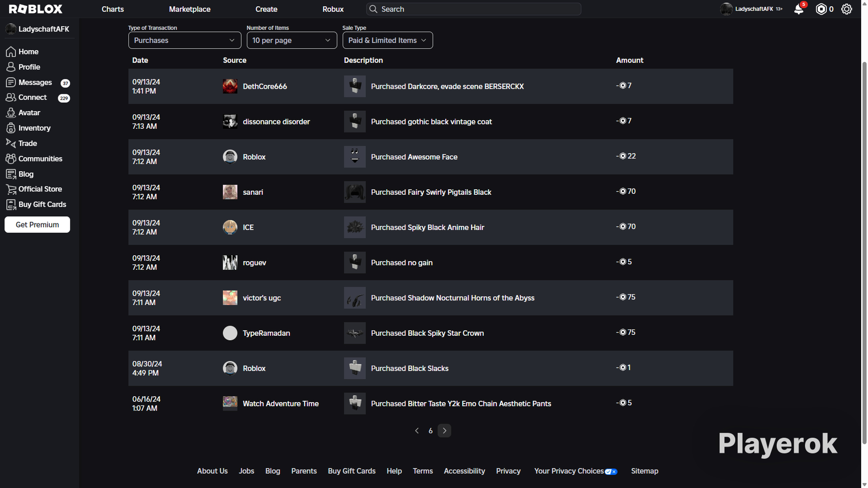Go to the next transactions page
The height and width of the screenshot is (488, 868).
444,430
